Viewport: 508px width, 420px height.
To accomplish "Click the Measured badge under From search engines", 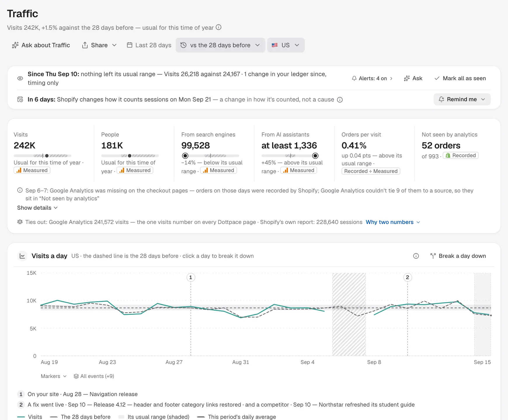I will coord(218,170).
